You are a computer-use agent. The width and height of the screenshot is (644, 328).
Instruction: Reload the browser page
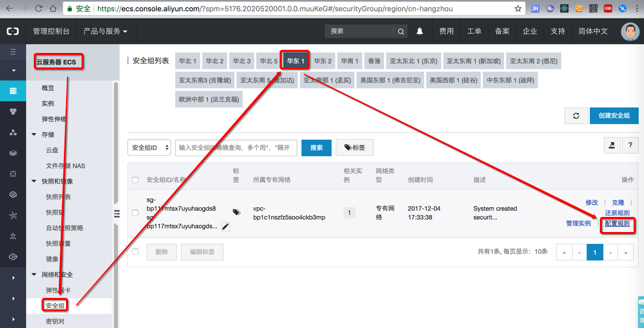[x=38, y=8]
